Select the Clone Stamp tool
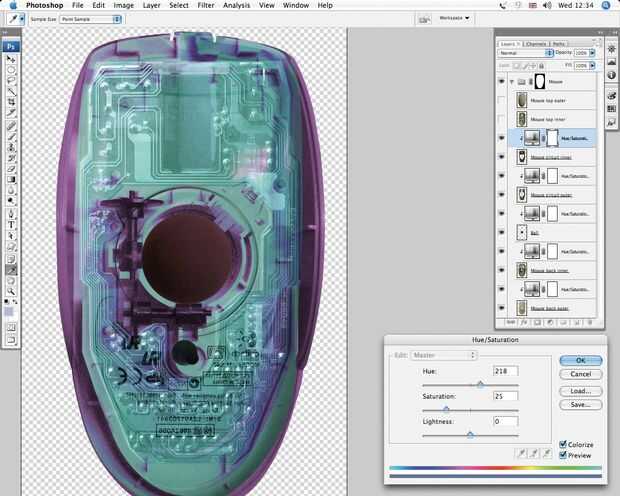Image resolution: width=620 pixels, height=496 pixels. click(x=11, y=148)
